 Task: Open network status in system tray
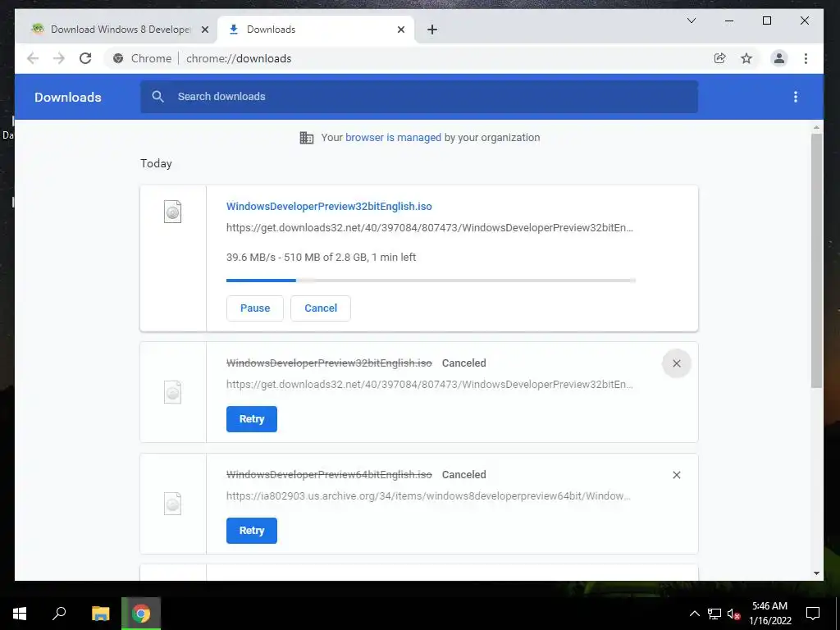(714, 614)
